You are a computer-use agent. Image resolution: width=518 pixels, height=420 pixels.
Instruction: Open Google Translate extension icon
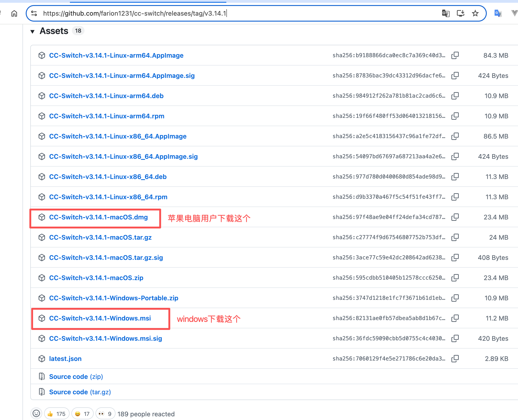(498, 13)
